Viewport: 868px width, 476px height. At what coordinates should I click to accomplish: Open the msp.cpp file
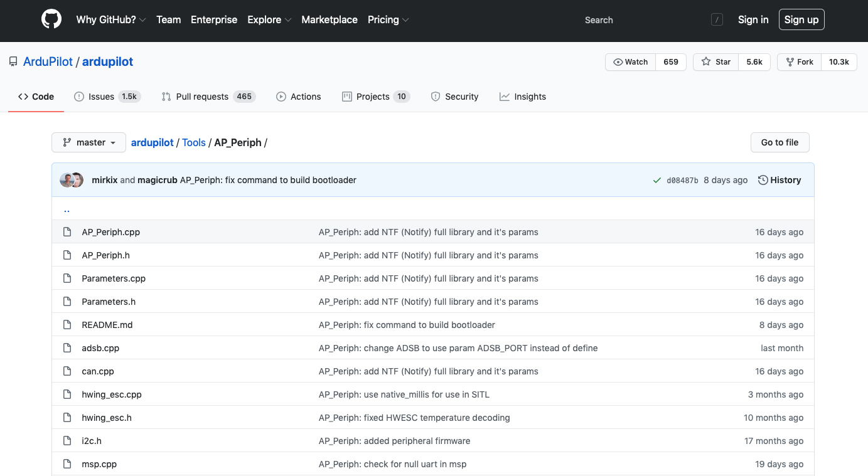click(99, 464)
